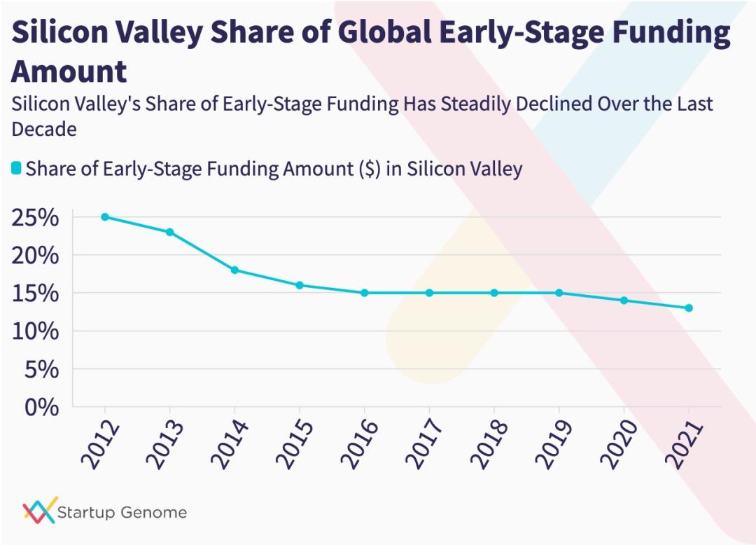Click the 2020 data point marker
Viewport: 756px width, 545px height.
click(x=624, y=301)
